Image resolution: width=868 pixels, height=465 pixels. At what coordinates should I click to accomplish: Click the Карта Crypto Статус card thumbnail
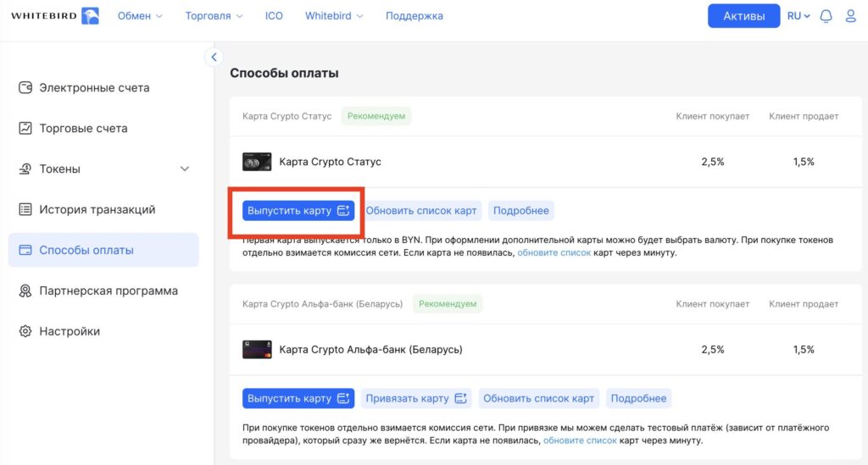click(x=257, y=162)
